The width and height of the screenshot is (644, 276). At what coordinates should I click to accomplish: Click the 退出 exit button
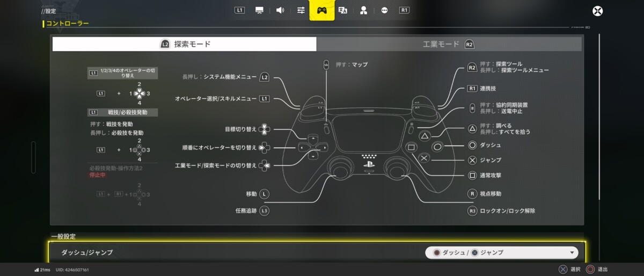point(597,270)
